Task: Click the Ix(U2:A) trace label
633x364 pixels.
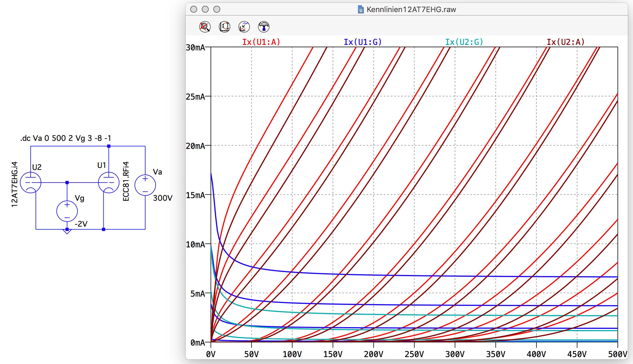Action: point(566,42)
